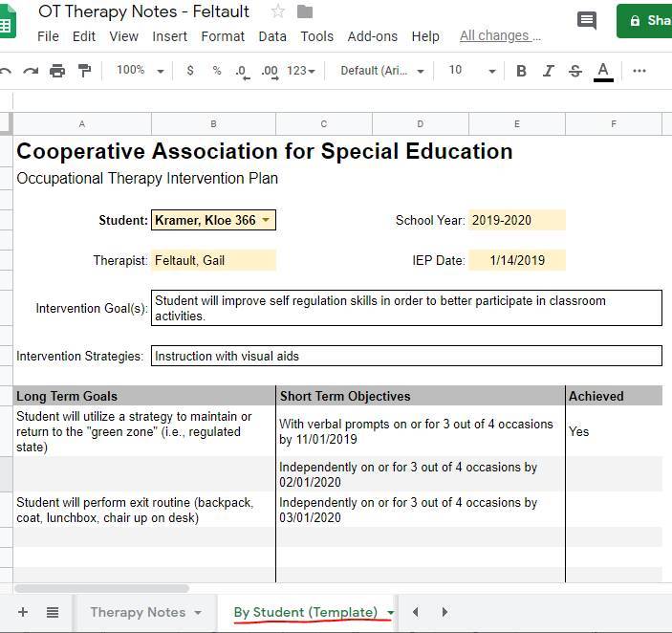Click the Therapist cell Feltault, Gail
672x633 pixels.
click(x=213, y=260)
